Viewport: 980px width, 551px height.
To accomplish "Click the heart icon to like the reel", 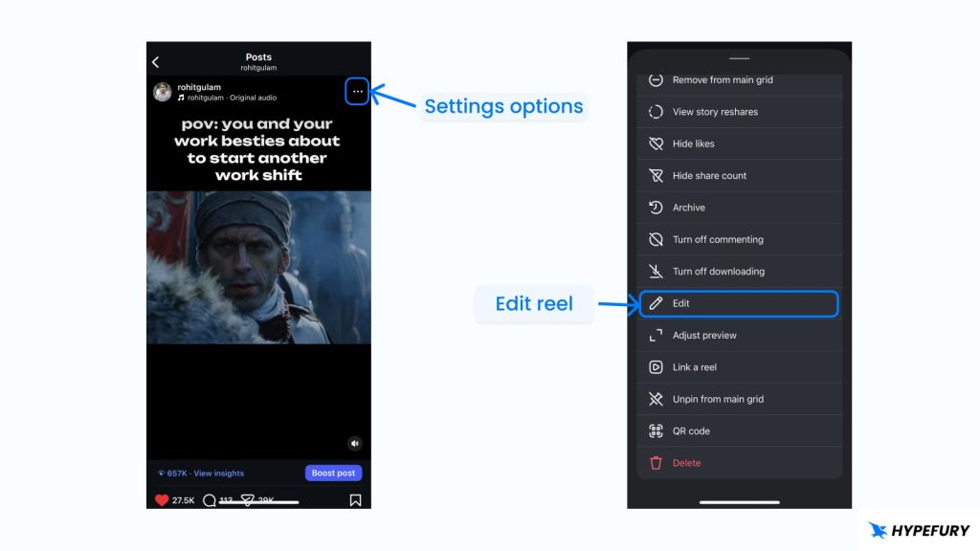I will click(x=161, y=497).
